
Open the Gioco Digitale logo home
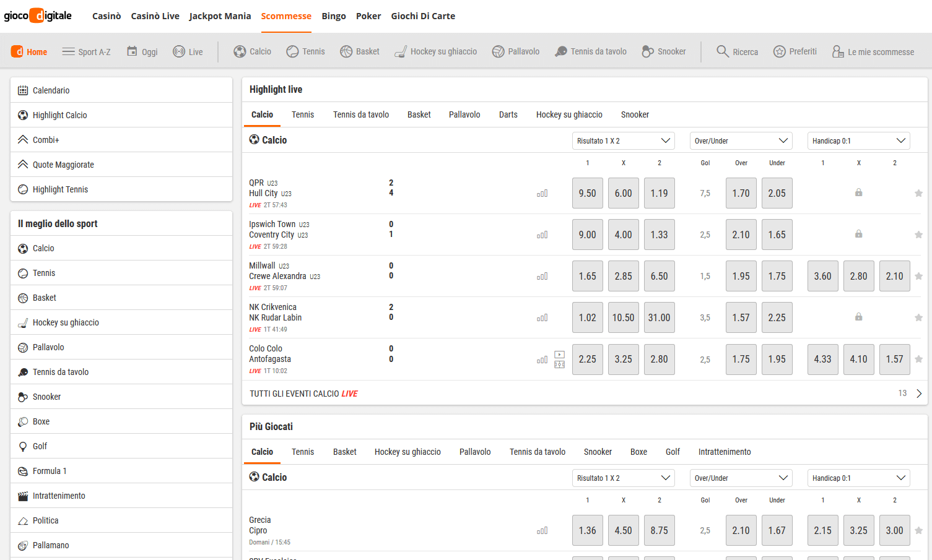coord(38,15)
